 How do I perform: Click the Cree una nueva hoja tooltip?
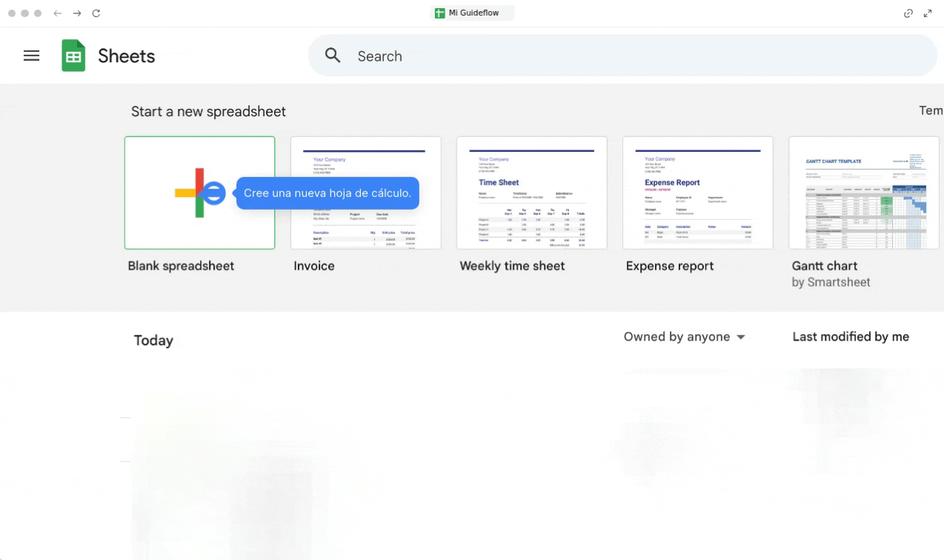coord(328,193)
